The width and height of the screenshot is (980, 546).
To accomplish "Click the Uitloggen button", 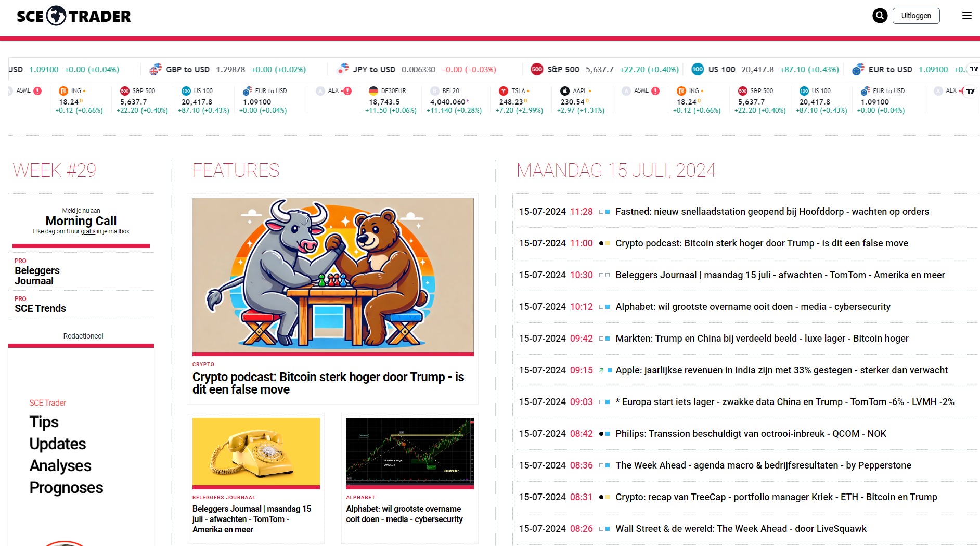I will [916, 16].
